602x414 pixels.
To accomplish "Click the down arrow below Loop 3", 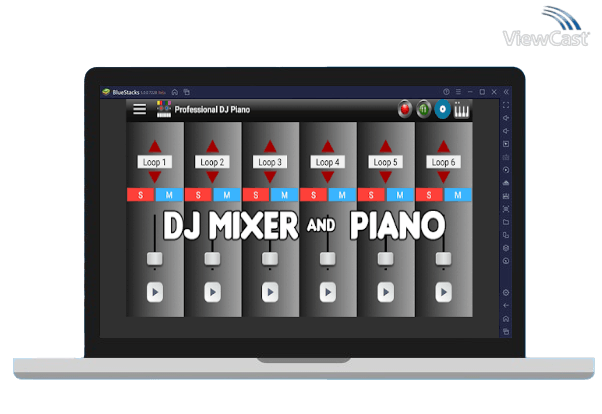I will [x=270, y=177].
